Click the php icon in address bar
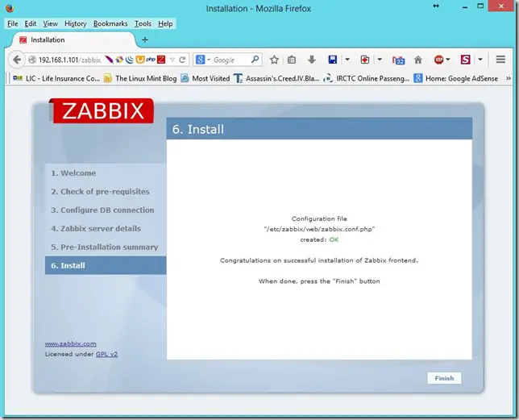Image resolution: width=519 pixels, height=420 pixels. 151,60
